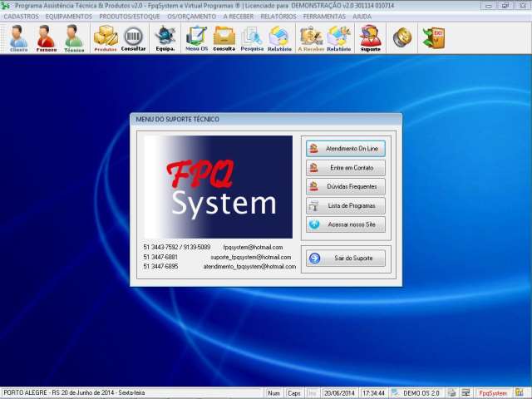532x399 pixels.
Task: Select the Exit door toolbar icon
Action: tap(434, 37)
